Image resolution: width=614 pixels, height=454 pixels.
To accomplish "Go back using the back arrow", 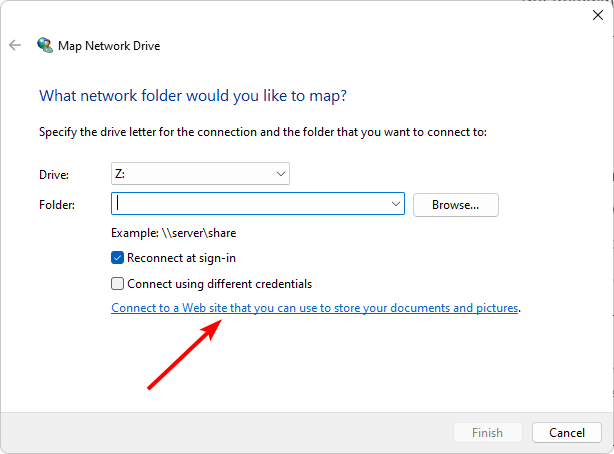I will click(15, 45).
